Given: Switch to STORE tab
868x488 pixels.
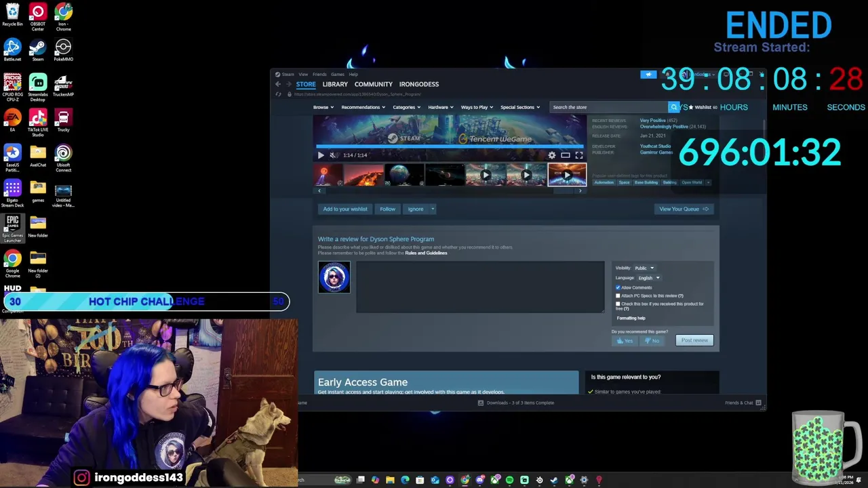Looking at the screenshot, I should (x=306, y=84).
